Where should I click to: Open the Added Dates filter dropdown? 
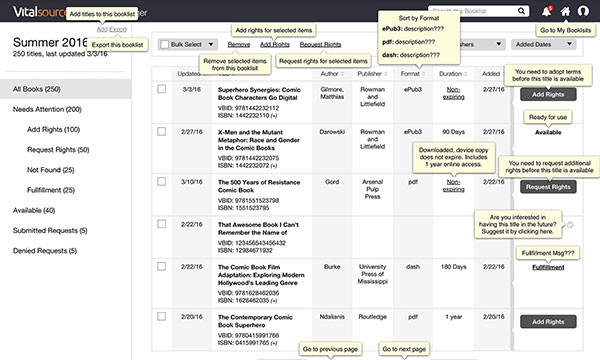click(543, 44)
